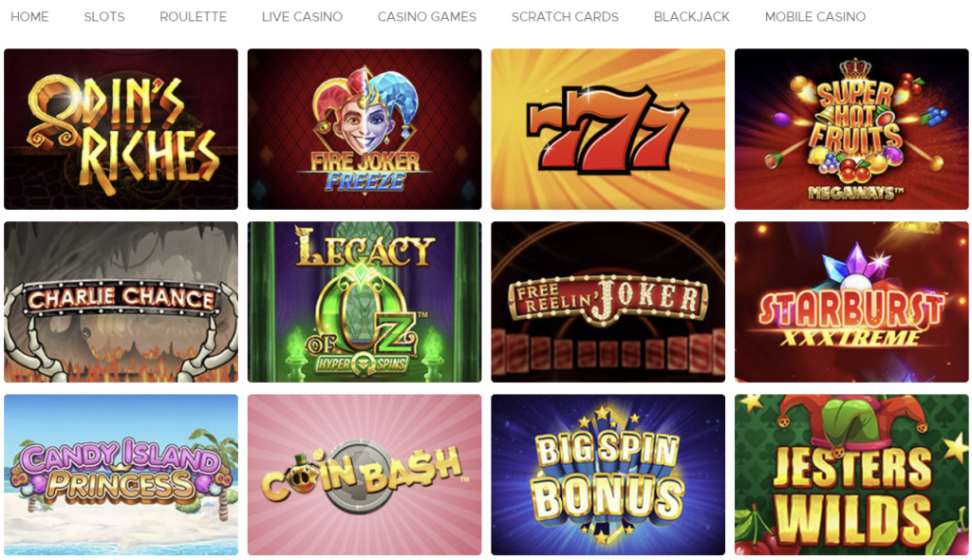
Task: Open the Slots menu section
Action: click(104, 17)
